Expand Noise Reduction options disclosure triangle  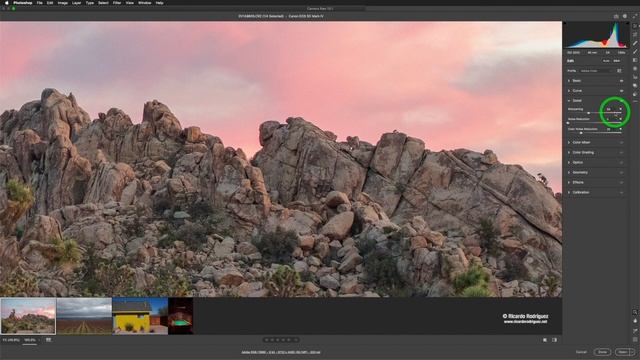(x=621, y=119)
